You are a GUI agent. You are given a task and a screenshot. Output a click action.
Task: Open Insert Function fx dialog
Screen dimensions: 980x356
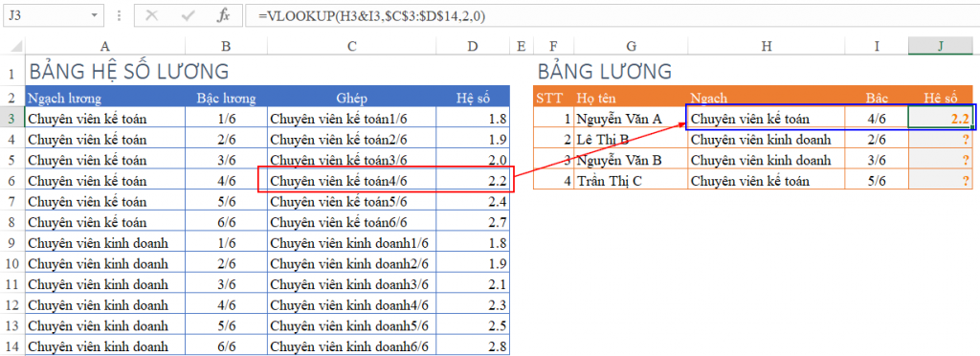coord(224,15)
